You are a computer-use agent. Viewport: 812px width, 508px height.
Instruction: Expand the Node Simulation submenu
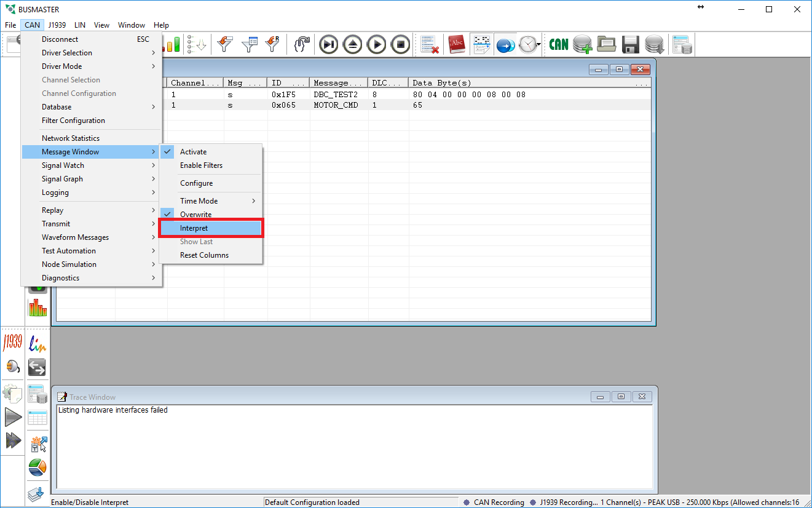(92, 264)
